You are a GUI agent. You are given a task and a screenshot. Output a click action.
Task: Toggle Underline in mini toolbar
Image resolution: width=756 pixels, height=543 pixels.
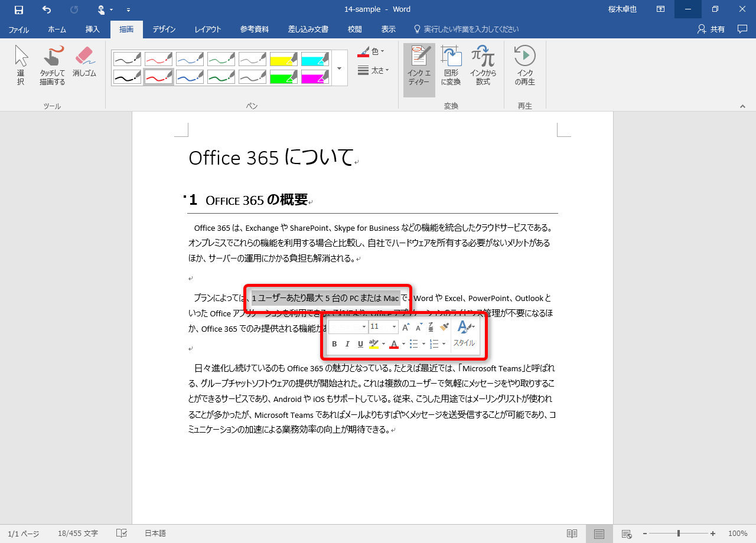tap(360, 344)
